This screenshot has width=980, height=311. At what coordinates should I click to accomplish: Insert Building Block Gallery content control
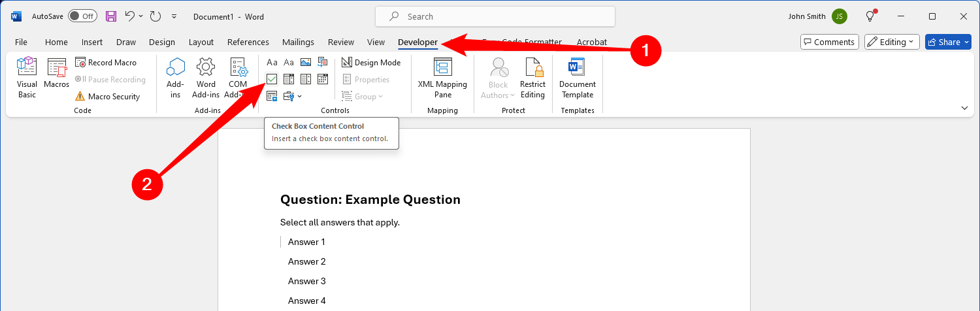pyautogui.click(x=323, y=63)
